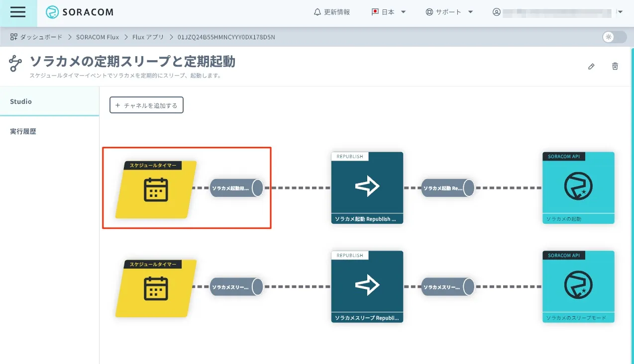
Task: Click the ソラカメの定期スリープと定期起動 title
Action: coord(132,62)
